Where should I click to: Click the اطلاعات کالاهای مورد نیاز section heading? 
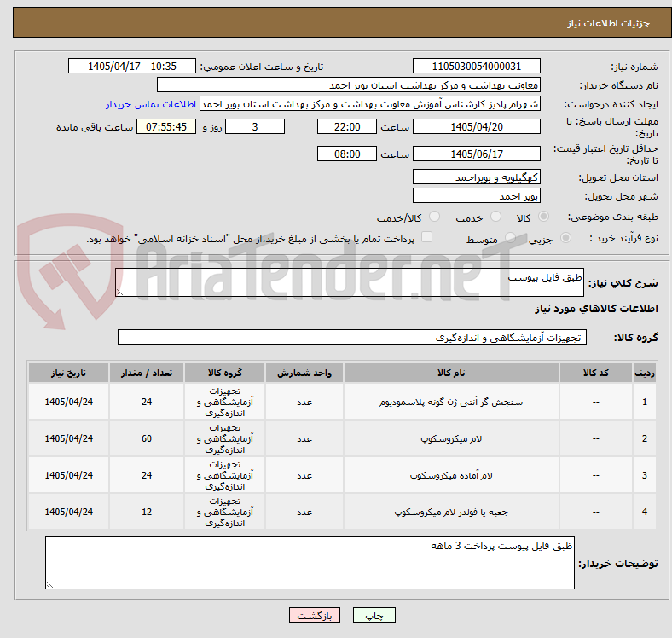(596, 309)
